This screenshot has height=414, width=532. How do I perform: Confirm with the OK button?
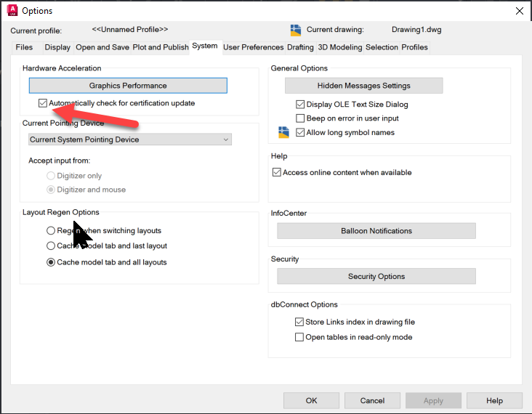311,400
